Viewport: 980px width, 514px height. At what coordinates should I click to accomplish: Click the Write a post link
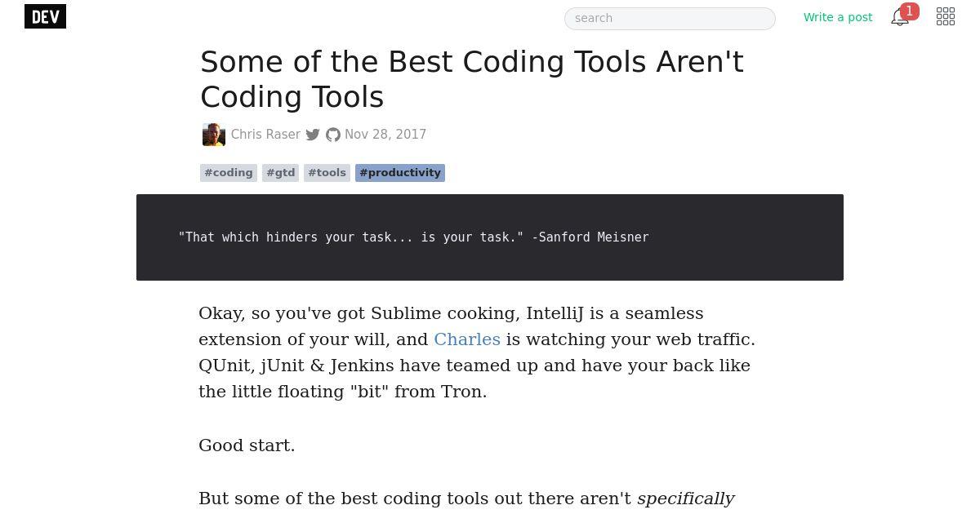(x=838, y=17)
